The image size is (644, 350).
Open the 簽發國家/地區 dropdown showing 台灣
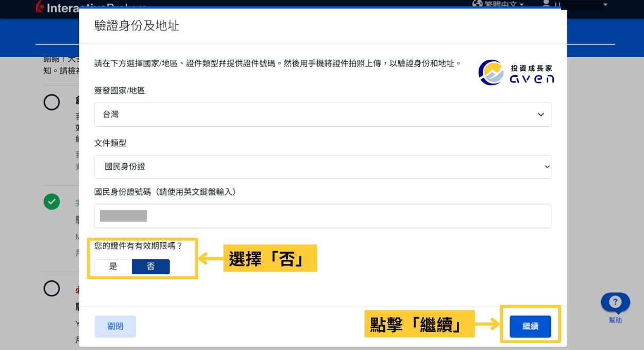(323, 114)
